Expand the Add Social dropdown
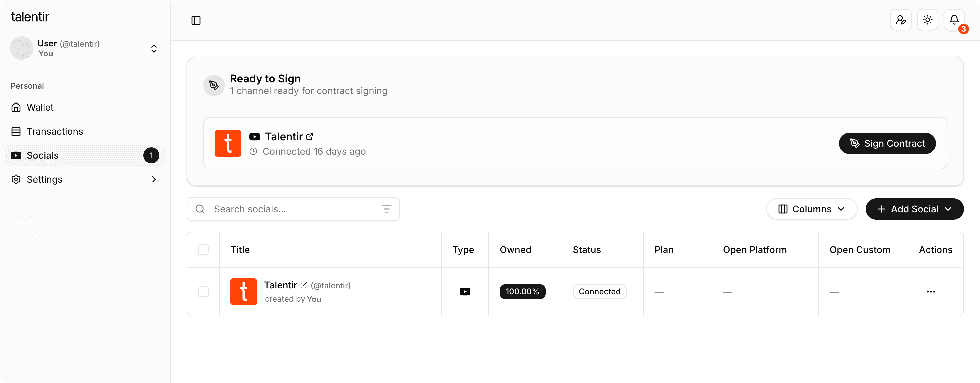Image resolution: width=980 pixels, height=383 pixels. [x=914, y=209]
